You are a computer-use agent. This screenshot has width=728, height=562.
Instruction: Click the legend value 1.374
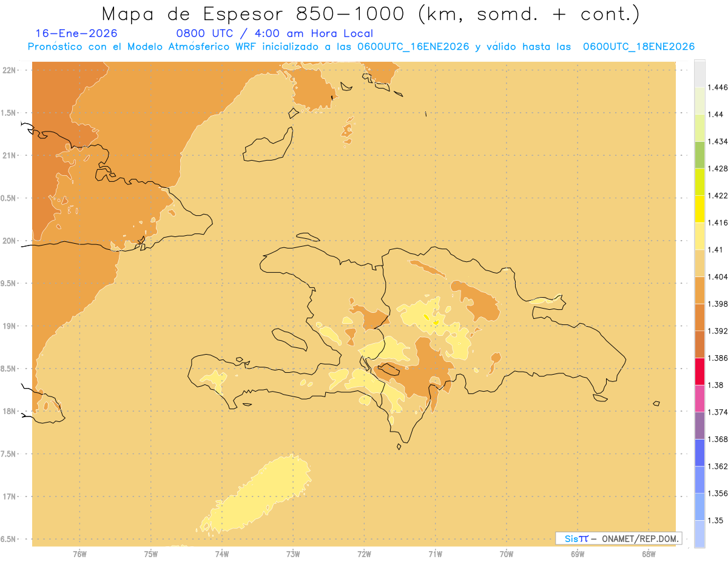tap(718, 412)
